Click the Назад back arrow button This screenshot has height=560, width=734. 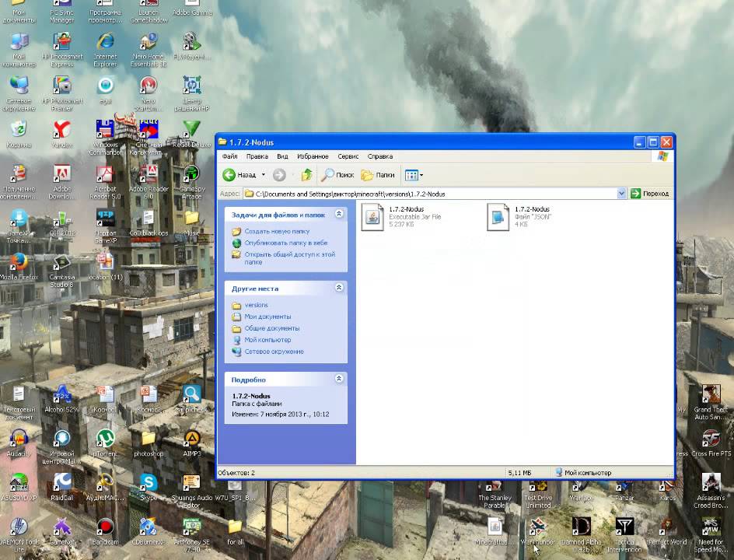pos(239,175)
